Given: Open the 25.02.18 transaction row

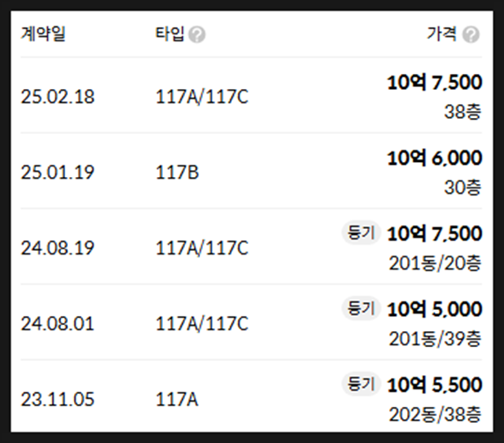Looking at the screenshot, I should 251,96.
